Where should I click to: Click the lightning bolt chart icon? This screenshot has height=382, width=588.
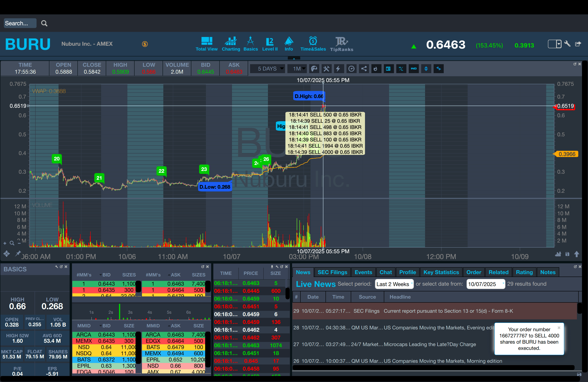(x=338, y=69)
